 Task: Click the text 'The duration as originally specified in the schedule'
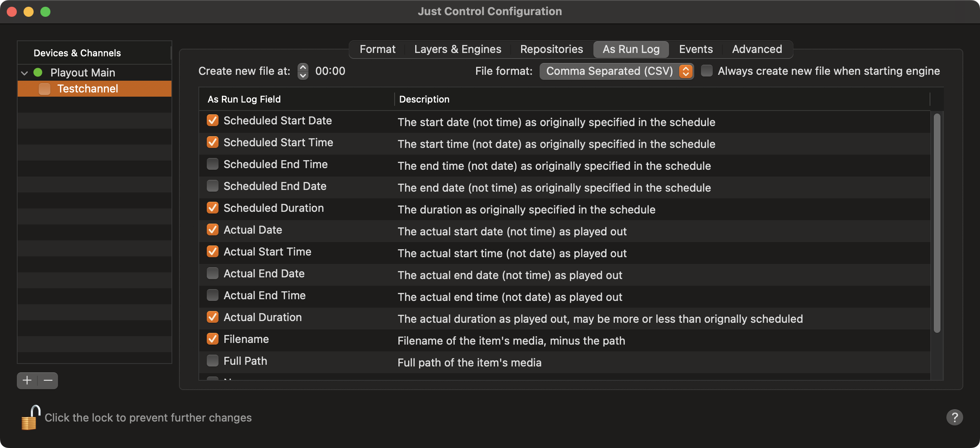tap(527, 210)
